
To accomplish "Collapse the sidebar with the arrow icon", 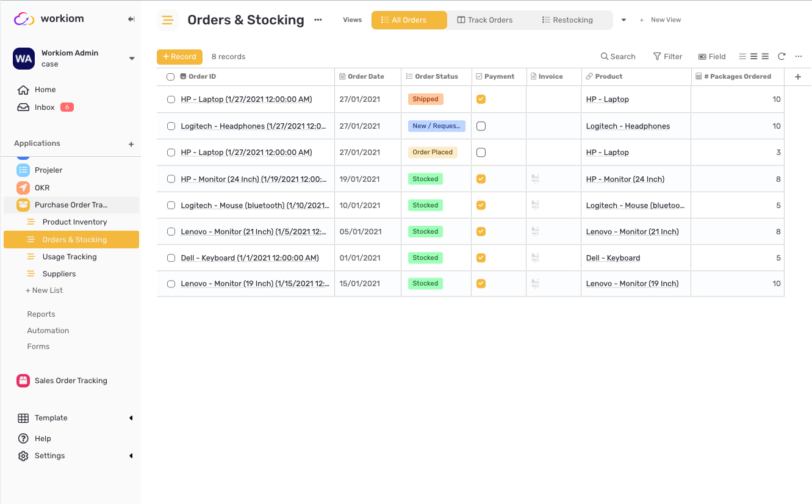I will (x=131, y=19).
